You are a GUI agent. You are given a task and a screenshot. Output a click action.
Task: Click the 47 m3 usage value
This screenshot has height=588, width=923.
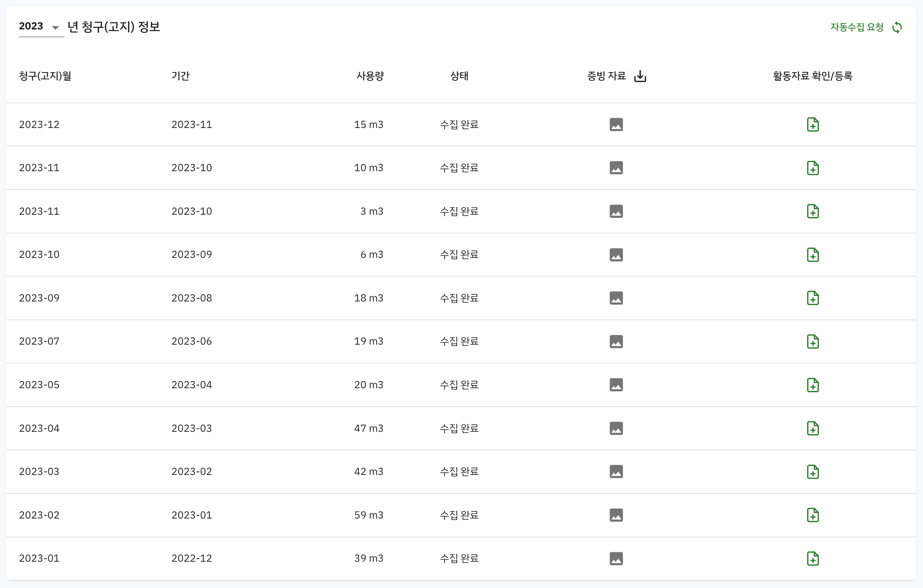pos(368,428)
